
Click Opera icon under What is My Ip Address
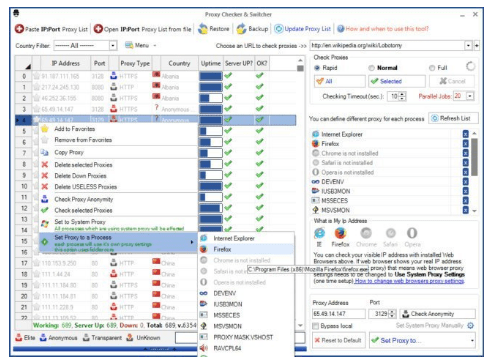412,233
